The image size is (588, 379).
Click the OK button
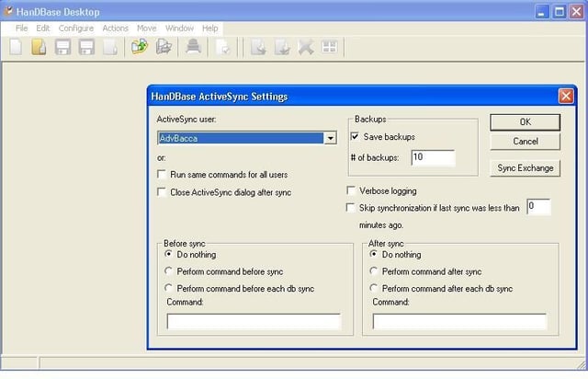[x=525, y=122]
